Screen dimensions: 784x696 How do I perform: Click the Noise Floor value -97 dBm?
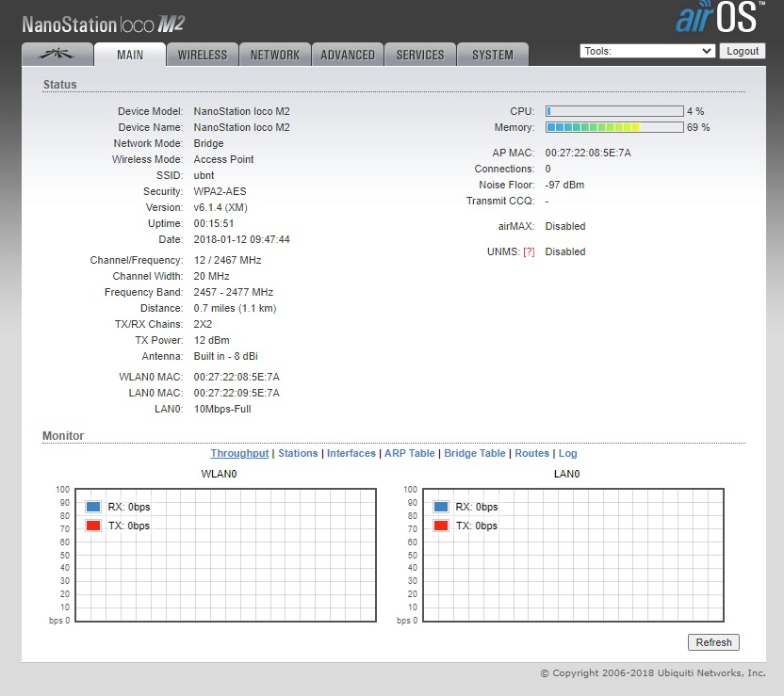coord(564,185)
